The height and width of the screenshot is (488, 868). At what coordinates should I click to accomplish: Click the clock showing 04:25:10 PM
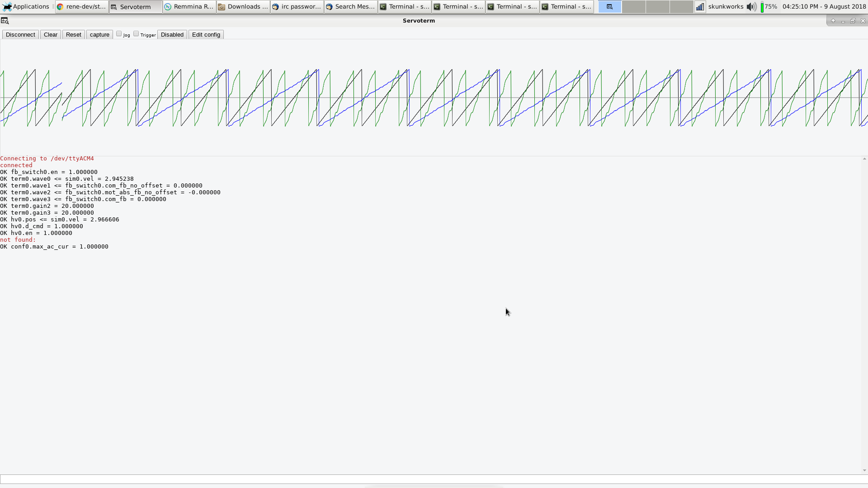tap(824, 7)
